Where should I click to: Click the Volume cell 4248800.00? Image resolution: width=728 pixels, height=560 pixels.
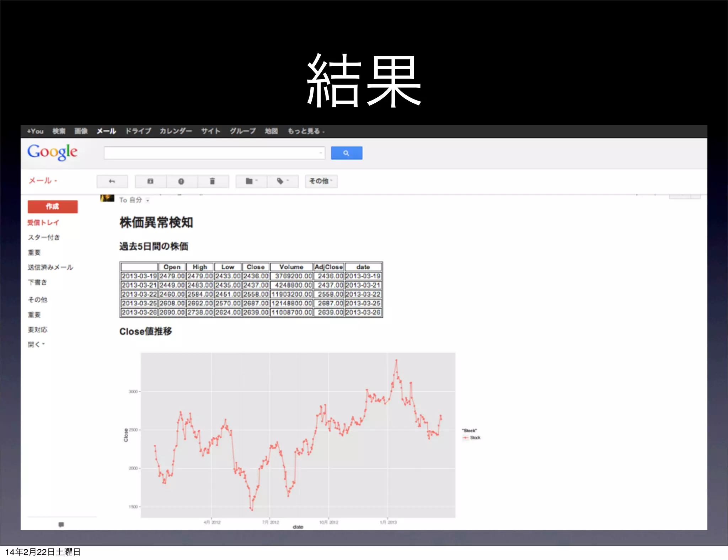coord(291,285)
